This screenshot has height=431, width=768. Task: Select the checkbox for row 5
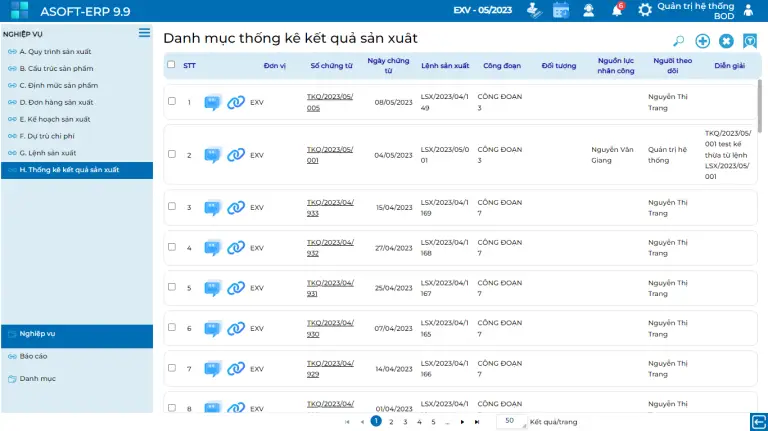tap(172, 287)
